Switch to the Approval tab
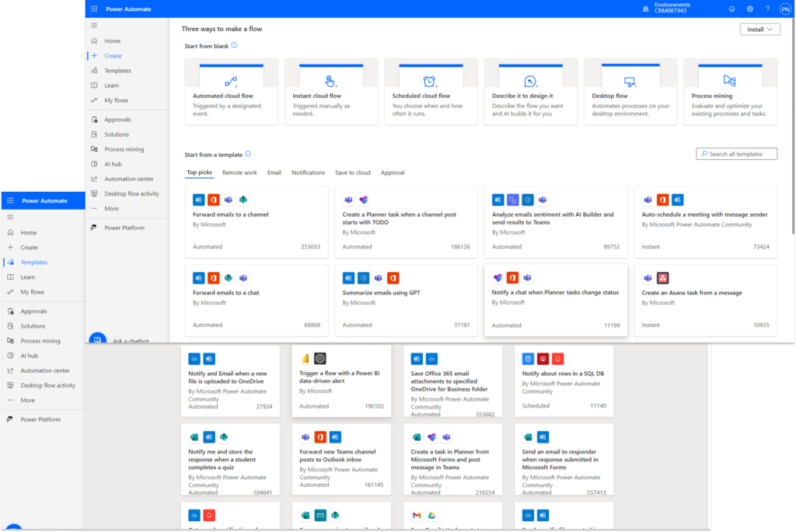Image resolution: width=796 pixels, height=532 pixels. 393,172
